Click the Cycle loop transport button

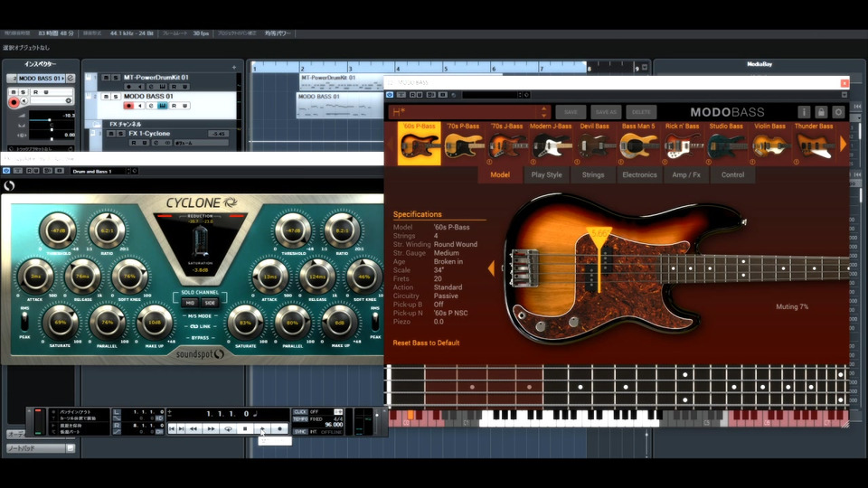coord(227,428)
